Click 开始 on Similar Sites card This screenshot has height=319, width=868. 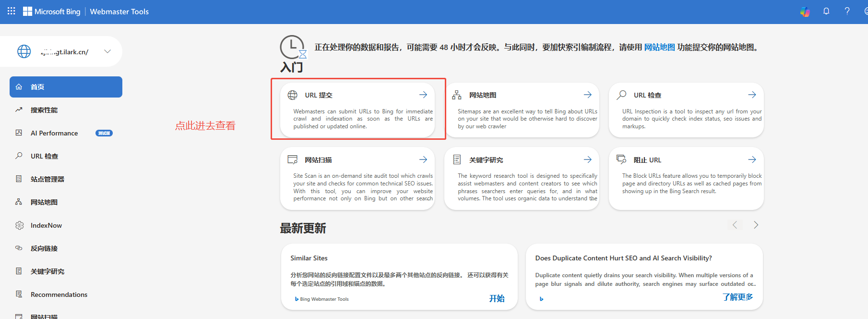pyautogui.click(x=497, y=298)
